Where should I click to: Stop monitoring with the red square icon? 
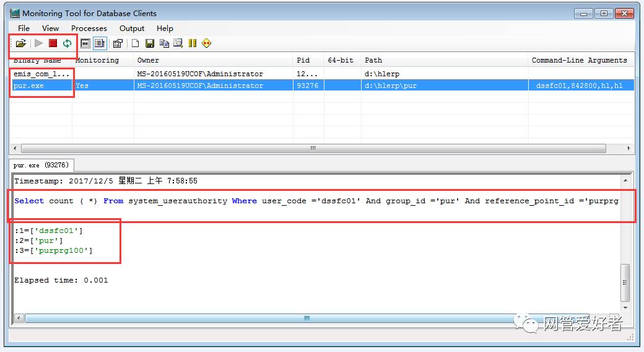(x=53, y=43)
